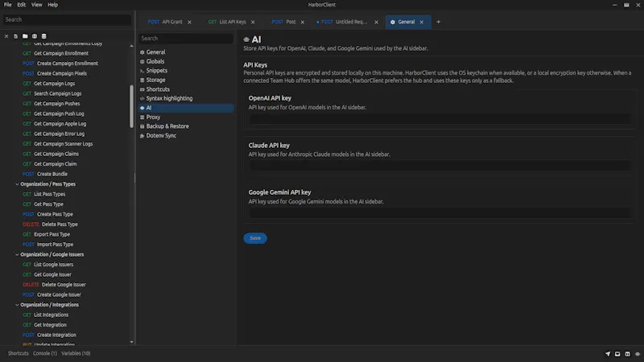The height and width of the screenshot is (362, 644).
Task: Open GET Search Campaign Logs request
Action: (52, 93)
